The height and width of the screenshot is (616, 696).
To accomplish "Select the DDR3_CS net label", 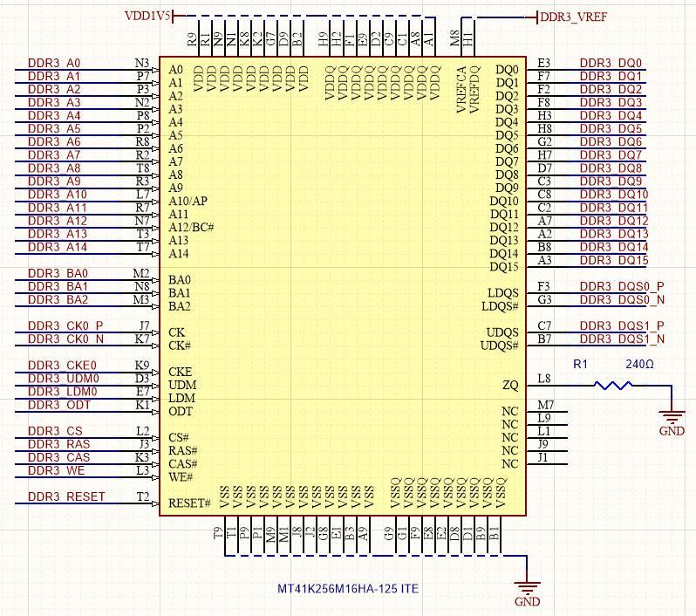I will point(55,431).
